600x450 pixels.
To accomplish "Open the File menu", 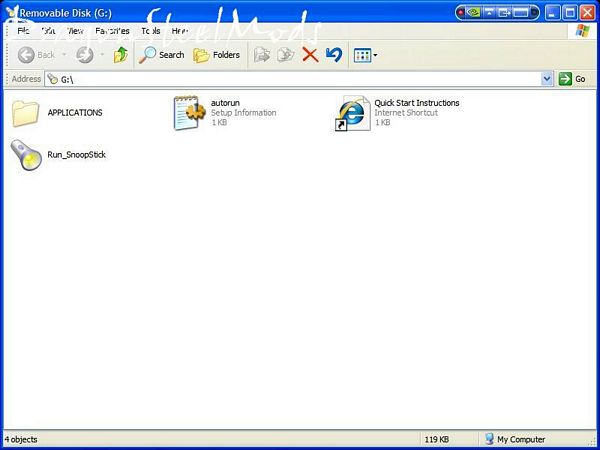I will (x=24, y=31).
